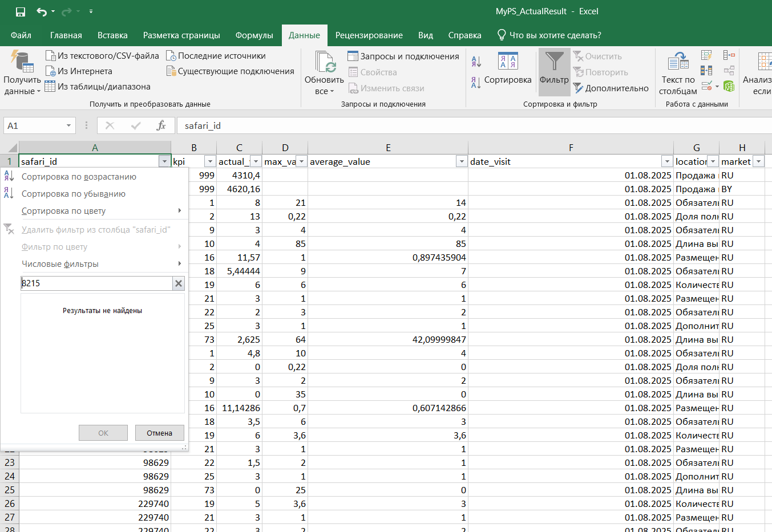
Task: Switch to the Вид tab
Action: pos(426,35)
